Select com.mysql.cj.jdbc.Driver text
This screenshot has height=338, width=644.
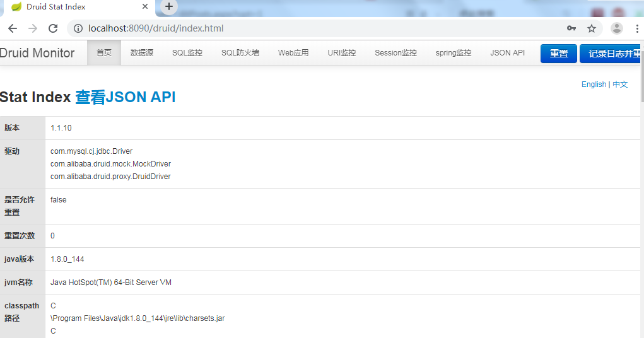click(x=91, y=151)
